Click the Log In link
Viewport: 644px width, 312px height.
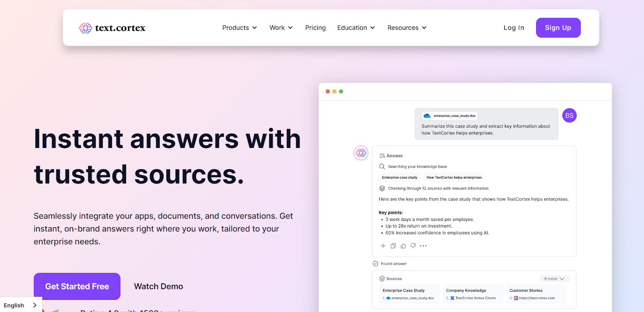pyautogui.click(x=514, y=28)
